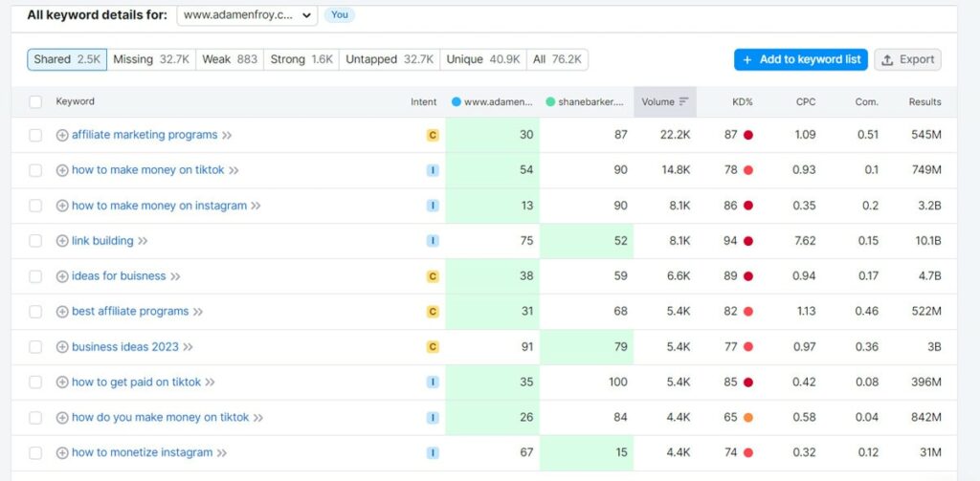Image resolution: width=980 pixels, height=481 pixels.
Task: Select the Strong 1.6K tab
Action: 301,59
